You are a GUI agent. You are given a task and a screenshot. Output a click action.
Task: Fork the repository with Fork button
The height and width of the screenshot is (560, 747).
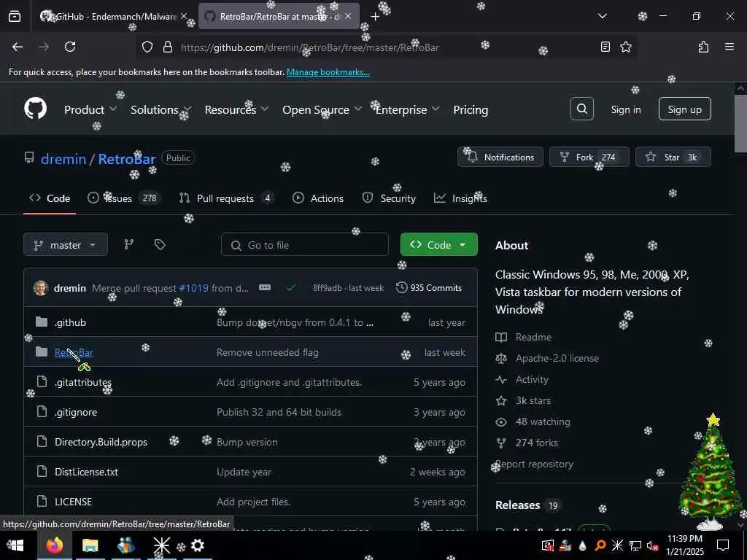pos(589,157)
